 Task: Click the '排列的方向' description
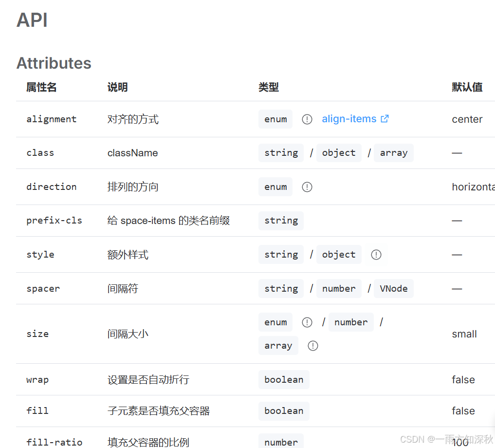tap(133, 187)
